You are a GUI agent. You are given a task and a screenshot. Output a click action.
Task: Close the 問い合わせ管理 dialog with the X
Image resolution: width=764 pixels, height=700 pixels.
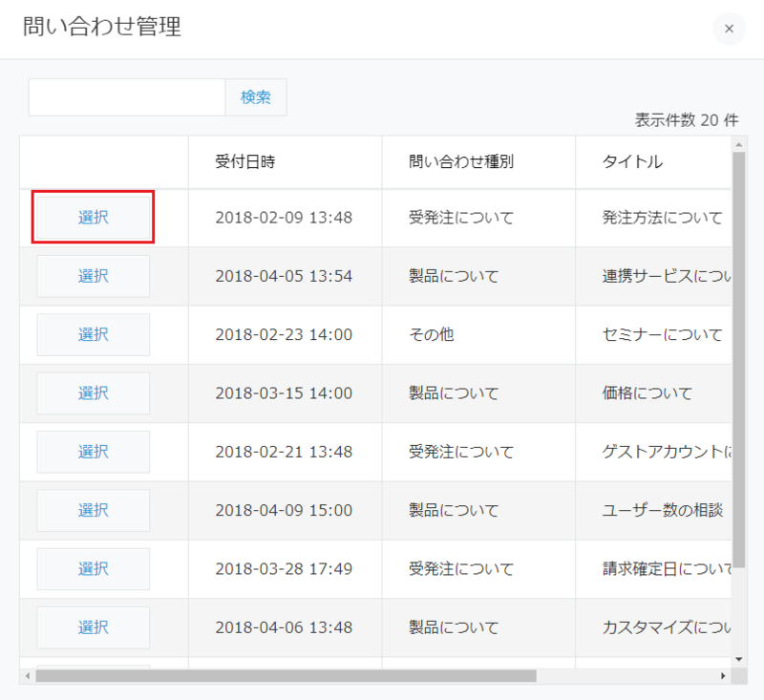click(729, 29)
